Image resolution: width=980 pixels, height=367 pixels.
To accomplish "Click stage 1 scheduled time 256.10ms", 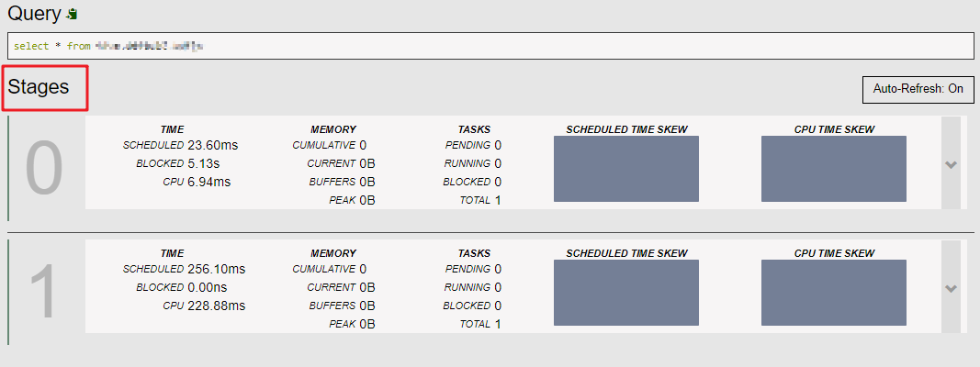I will click(216, 269).
